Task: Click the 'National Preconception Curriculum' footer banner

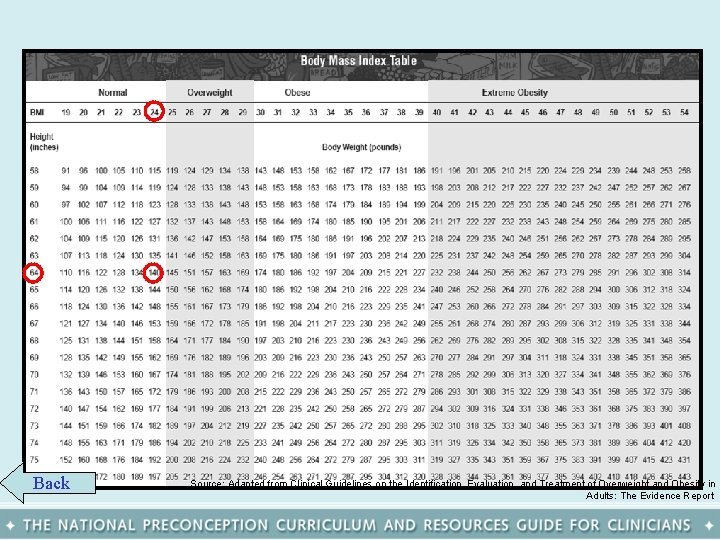Action: (x=360, y=524)
